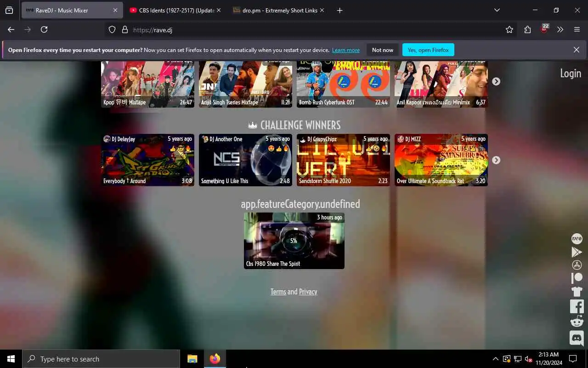Open the Reddit icon in sidebar
This screenshot has height=368, width=588.
click(577, 321)
